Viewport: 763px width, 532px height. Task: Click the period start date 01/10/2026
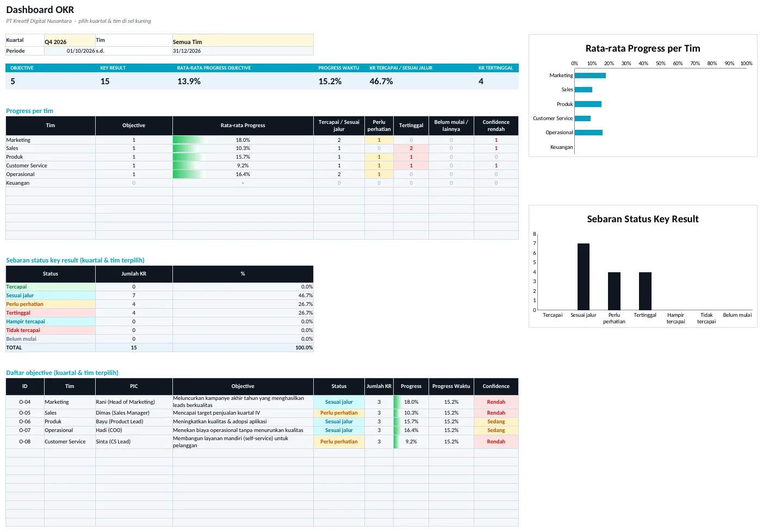[70, 51]
